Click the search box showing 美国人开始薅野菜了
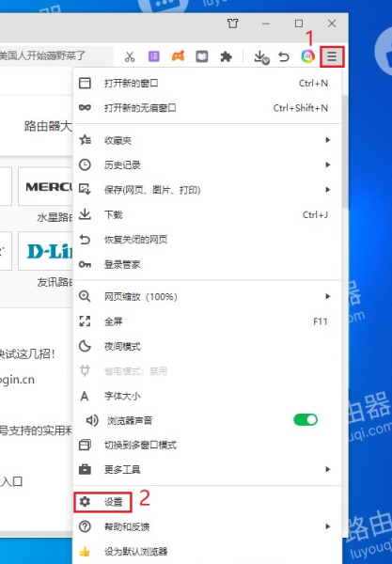 pyautogui.click(x=55, y=56)
